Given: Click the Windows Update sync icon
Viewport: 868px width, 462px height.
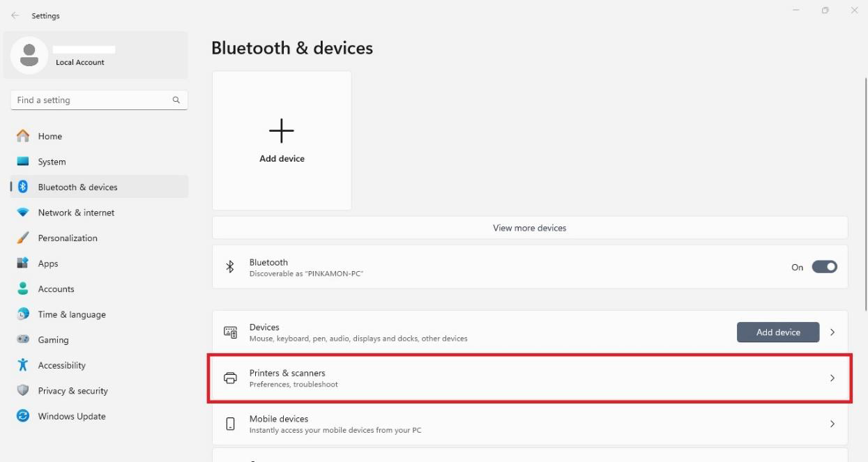Looking at the screenshot, I should tap(23, 416).
